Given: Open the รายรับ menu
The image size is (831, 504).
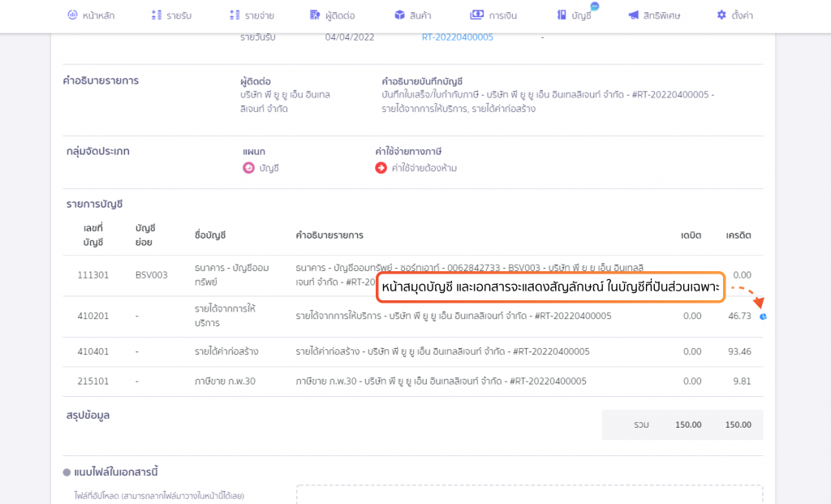Looking at the screenshot, I should point(172,15).
